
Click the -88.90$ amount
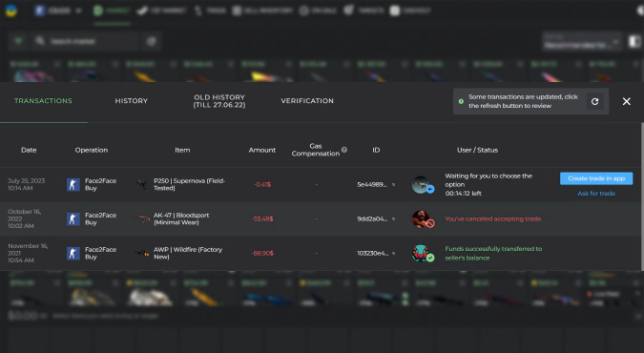click(x=262, y=253)
